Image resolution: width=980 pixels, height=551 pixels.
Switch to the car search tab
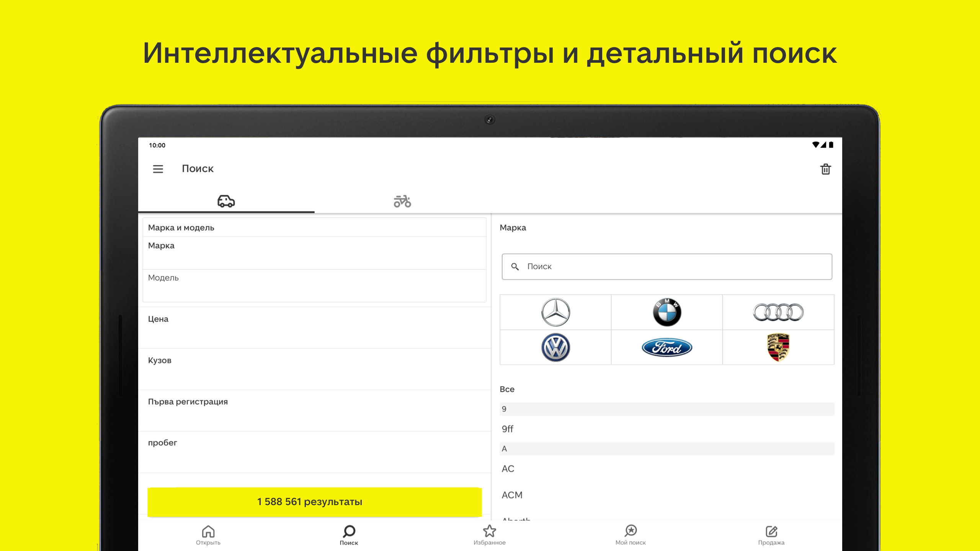click(x=226, y=201)
